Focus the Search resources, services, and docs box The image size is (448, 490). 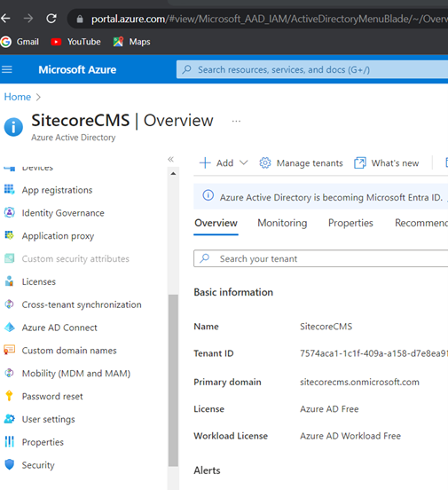tap(312, 69)
